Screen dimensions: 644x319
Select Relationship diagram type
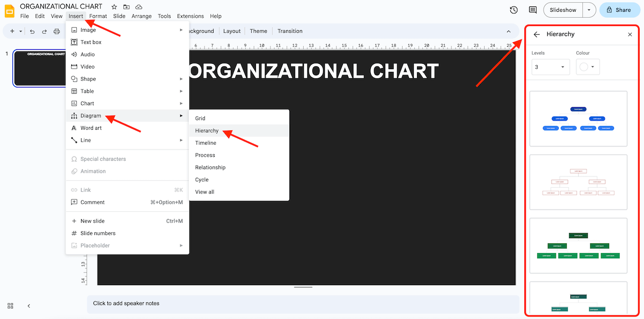tap(239, 168)
